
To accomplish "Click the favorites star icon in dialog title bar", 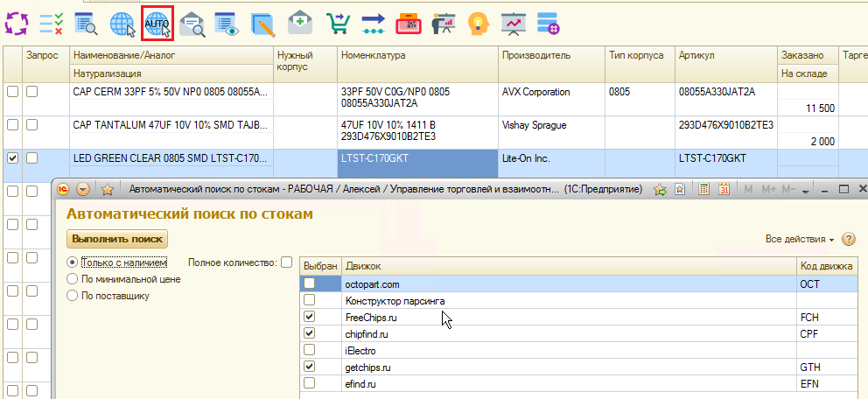I will click(x=108, y=189).
